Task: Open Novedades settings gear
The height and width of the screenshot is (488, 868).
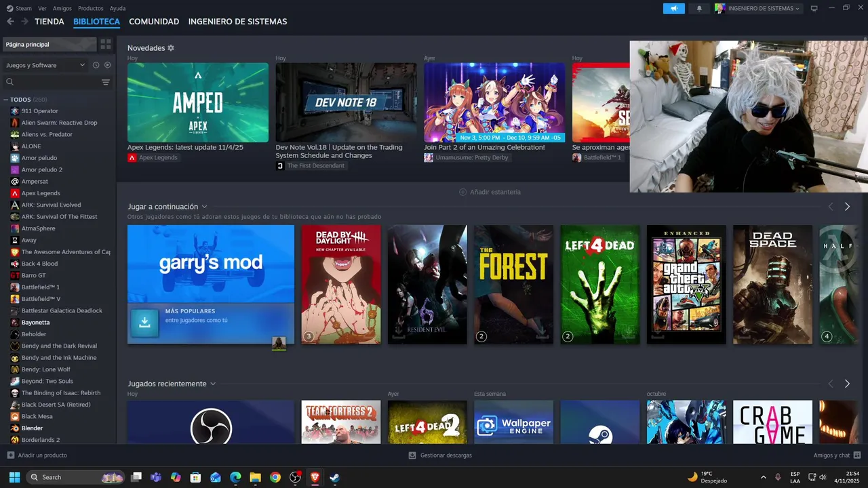Action: point(171,48)
